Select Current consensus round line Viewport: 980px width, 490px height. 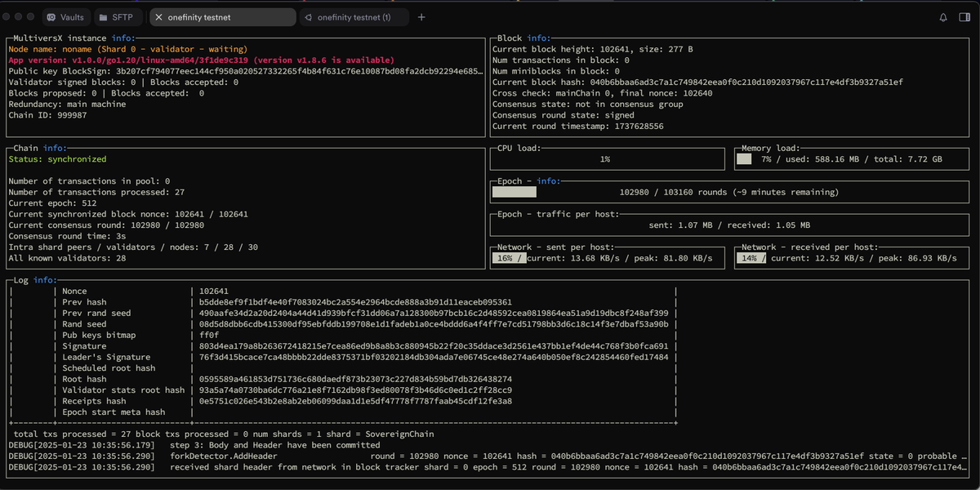pos(106,225)
